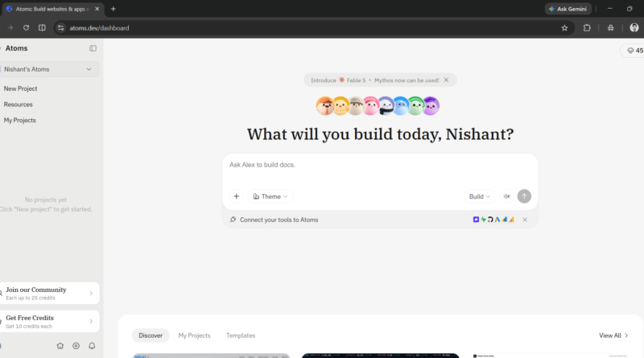Open the Nishant's Atoms workspace dropdown

click(48, 69)
